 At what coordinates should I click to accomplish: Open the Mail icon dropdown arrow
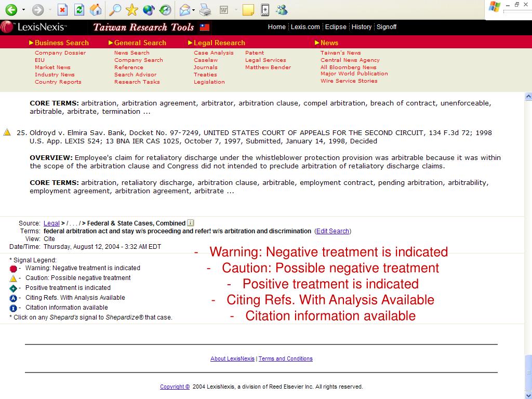coord(193,10)
